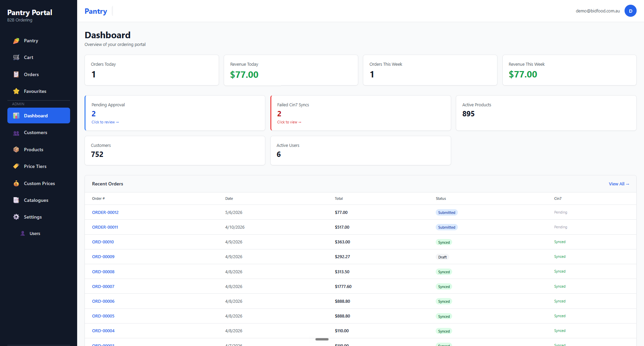Image resolution: width=644 pixels, height=346 pixels.
Task: Click the Customers 752 count
Action: tap(97, 154)
